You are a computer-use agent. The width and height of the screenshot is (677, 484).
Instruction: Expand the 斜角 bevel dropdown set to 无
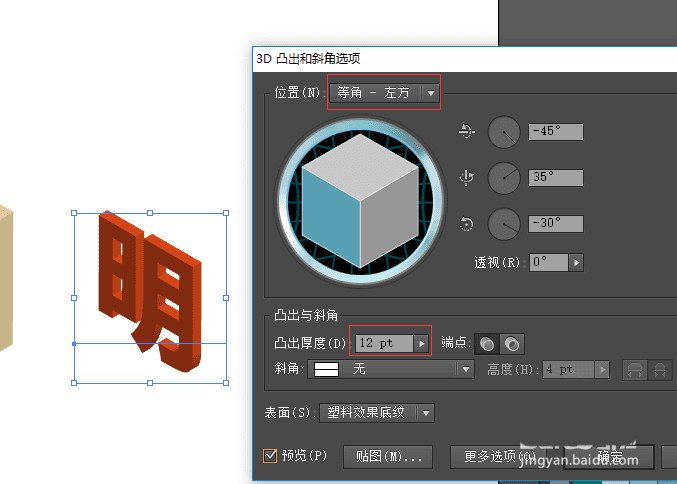coord(391,370)
